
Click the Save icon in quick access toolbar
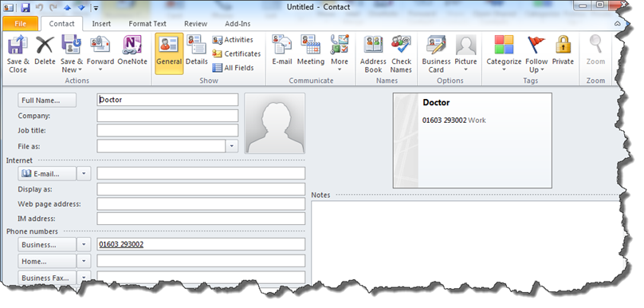point(25,7)
